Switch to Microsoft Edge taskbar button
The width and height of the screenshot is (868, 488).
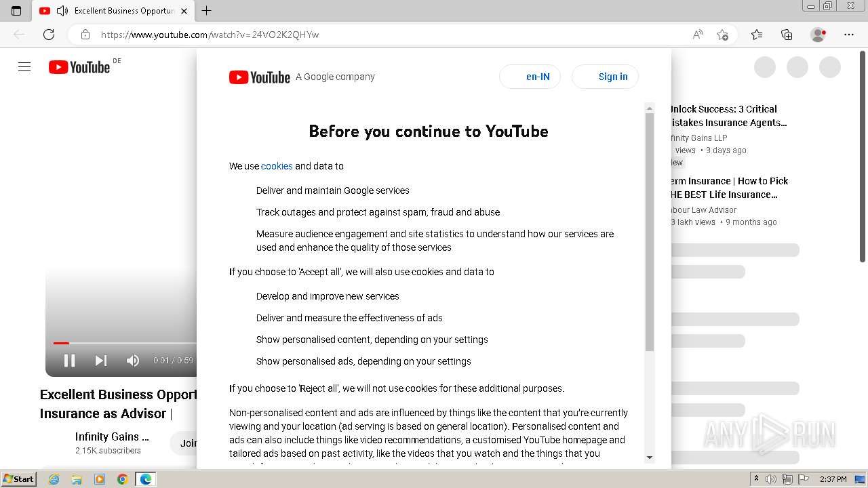coord(146,479)
